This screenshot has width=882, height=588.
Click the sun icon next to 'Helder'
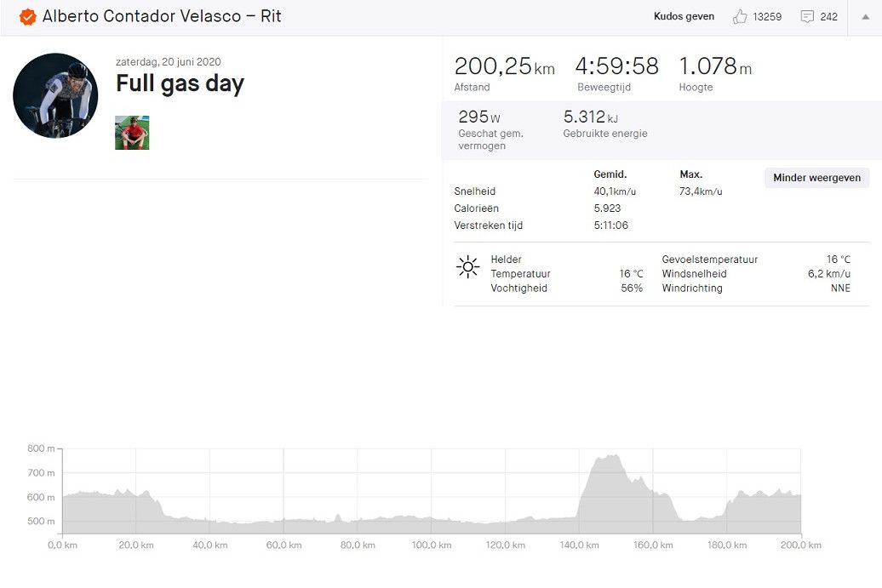[x=467, y=266]
